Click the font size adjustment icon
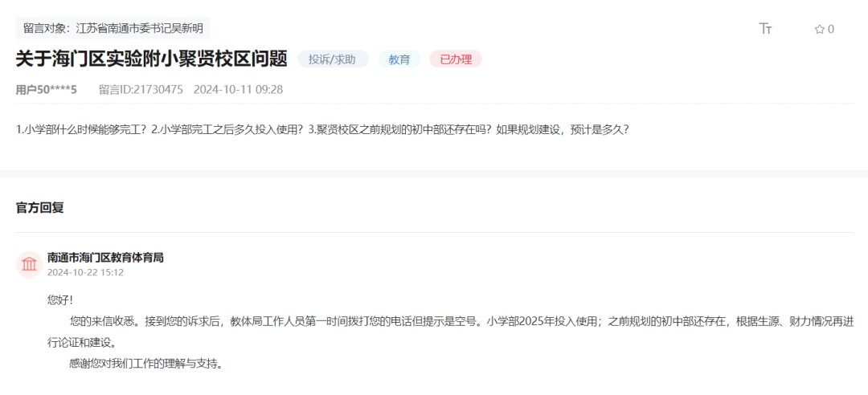This screenshot has height=395, width=868. [765, 30]
